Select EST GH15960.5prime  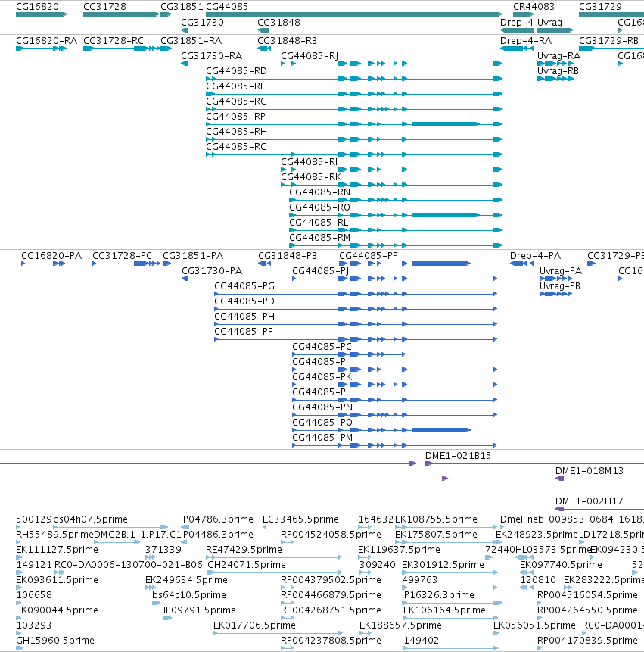[20, 648]
